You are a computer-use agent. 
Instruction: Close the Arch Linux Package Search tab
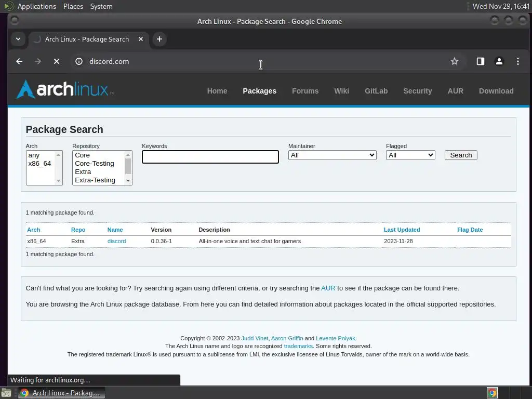[140, 39]
